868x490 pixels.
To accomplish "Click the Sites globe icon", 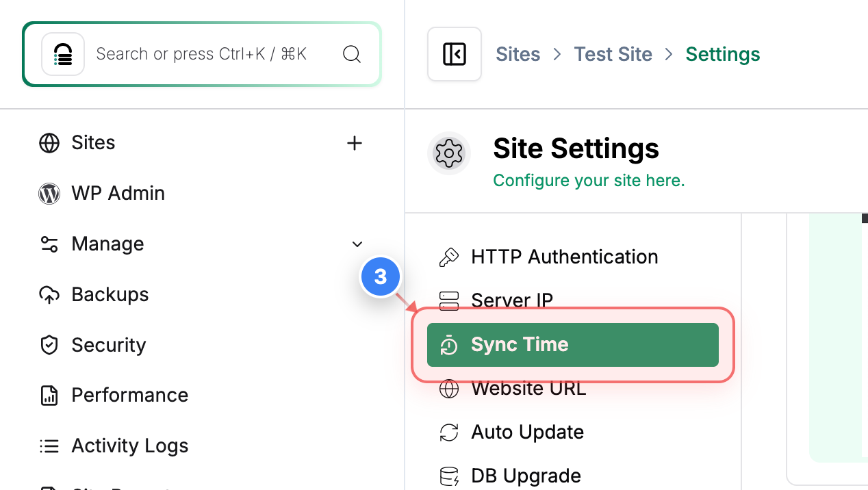I will (x=49, y=143).
